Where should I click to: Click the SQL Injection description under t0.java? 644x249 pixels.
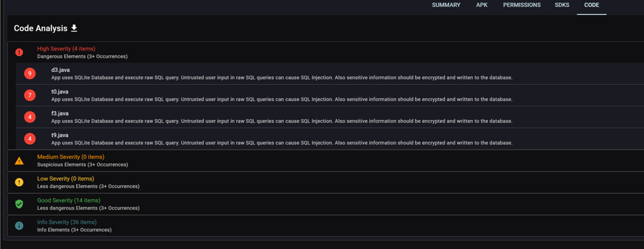[x=282, y=100]
